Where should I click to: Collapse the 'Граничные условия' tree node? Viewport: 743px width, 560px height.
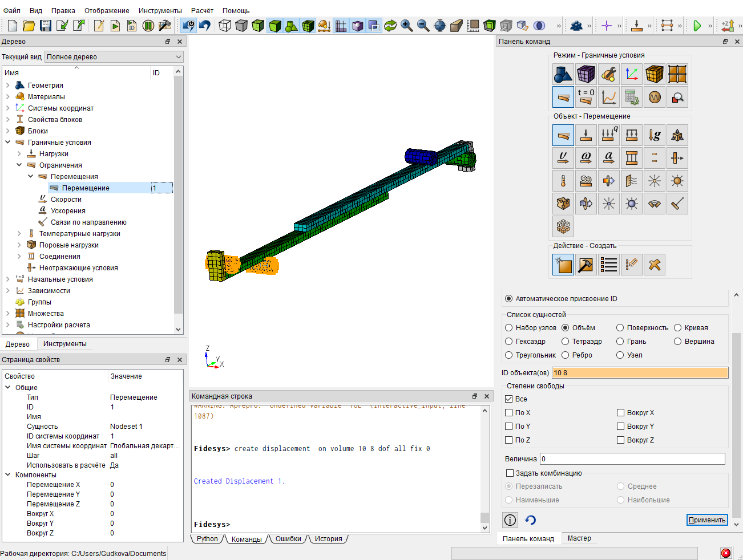[x=7, y=143]
